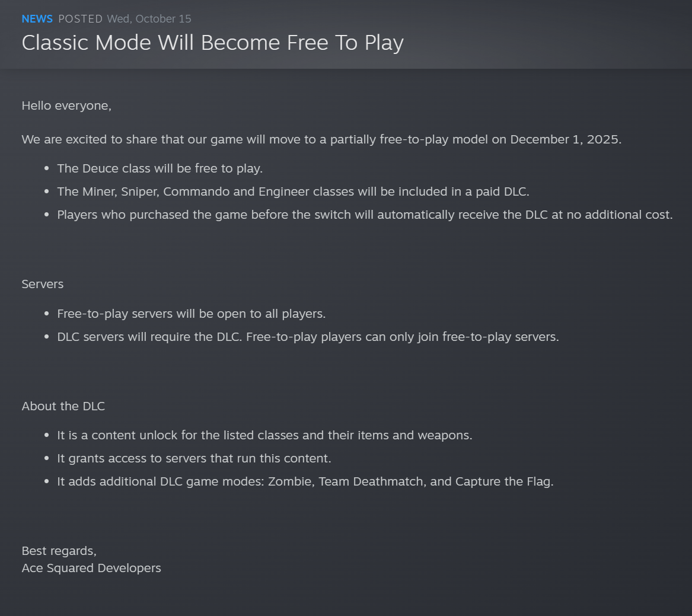The height and width of the screenshot is (616, 692).
Task: Click the About the DLC heading
Action: (63, 406)
